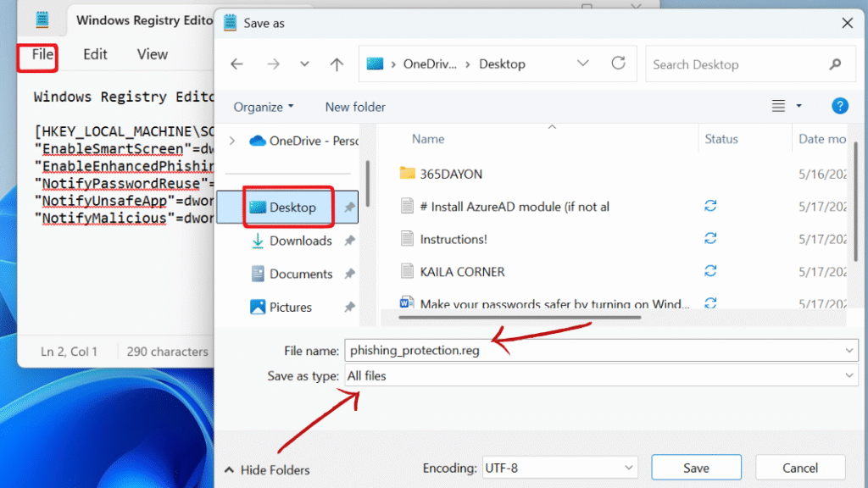This screenshot has height=488, width=868.
Task: Click the text file icon of Instructions!
Action: pos(407,238)
